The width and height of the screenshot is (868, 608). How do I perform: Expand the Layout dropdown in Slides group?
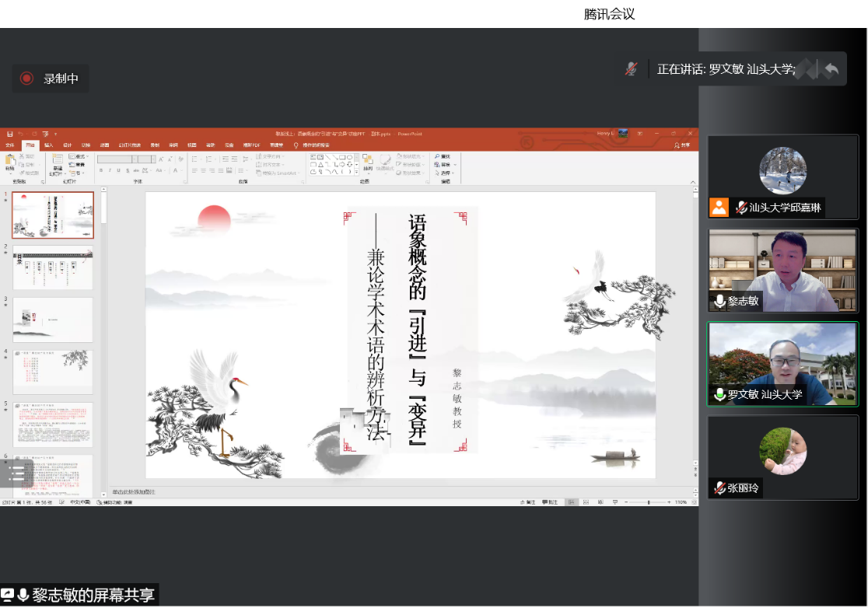point(79,156)
